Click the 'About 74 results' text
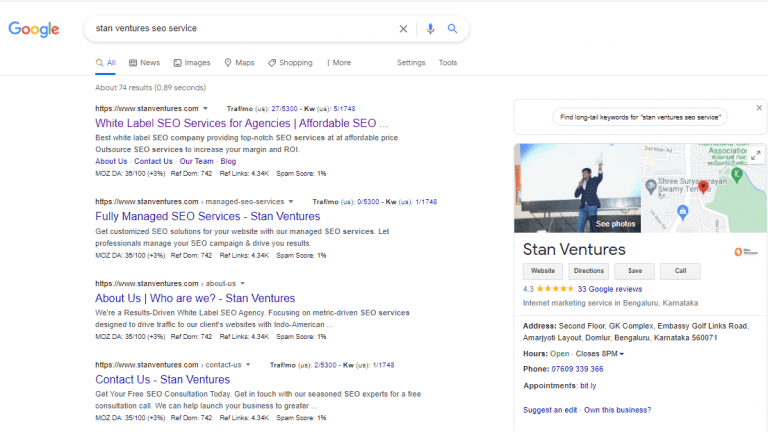The image size is (768, 432). pos(150,88)
